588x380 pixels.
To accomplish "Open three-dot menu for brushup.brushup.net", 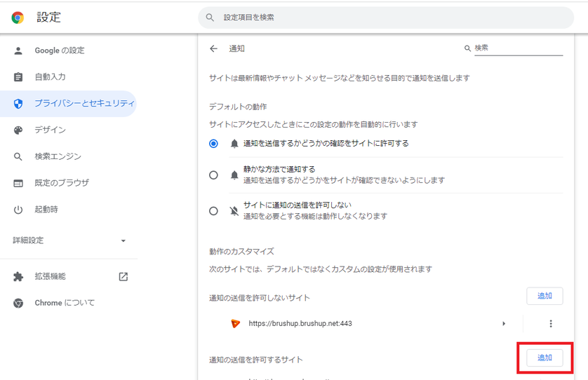I will 551,323.
